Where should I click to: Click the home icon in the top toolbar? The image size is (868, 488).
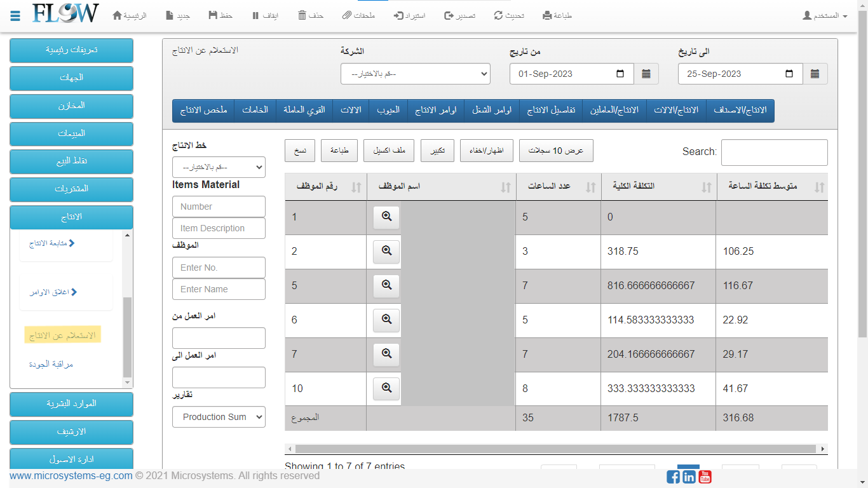pos(117,15)
